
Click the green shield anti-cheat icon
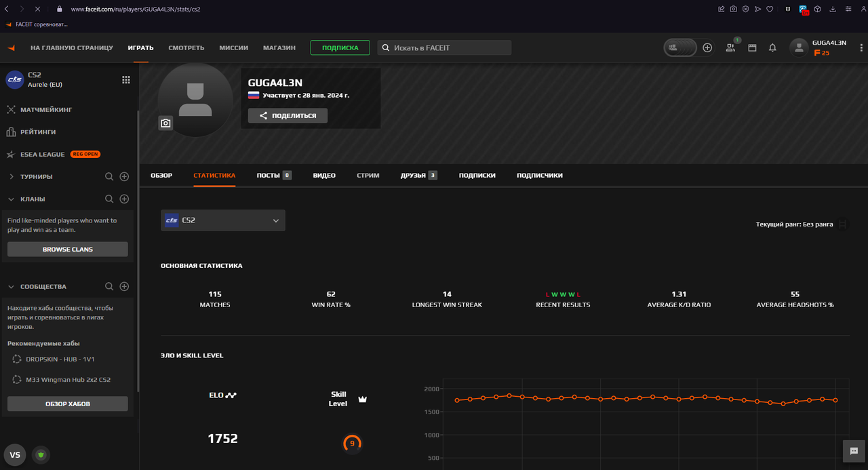coord(41,455)
